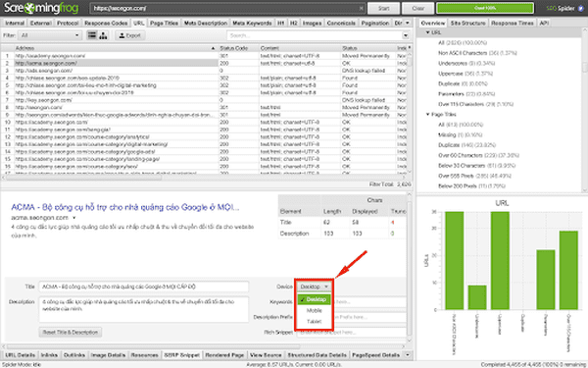
Task: Switch to tree view mode icon
Action: pyautogui.click(x=103, y=35)
